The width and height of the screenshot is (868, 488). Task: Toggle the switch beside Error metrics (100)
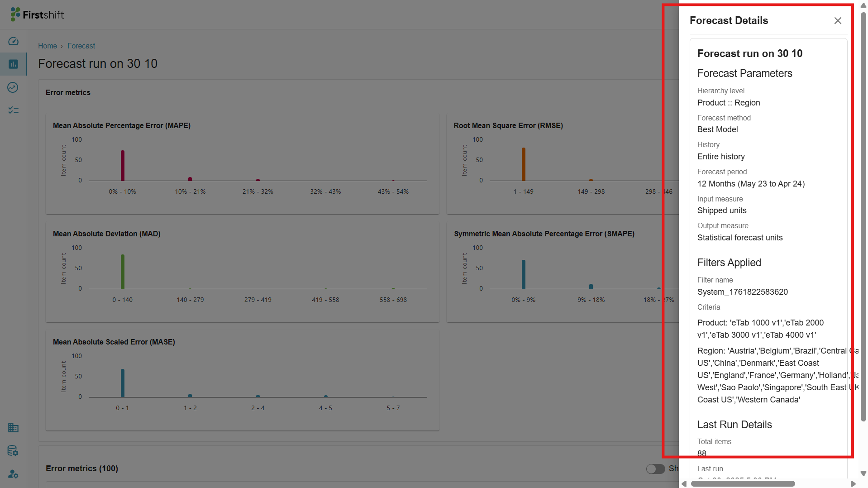pos(655,469)
